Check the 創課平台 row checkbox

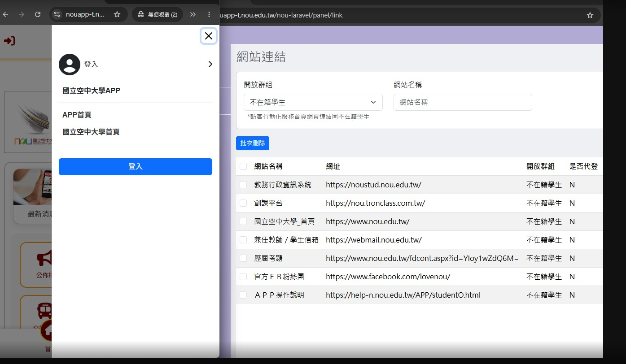243,203
